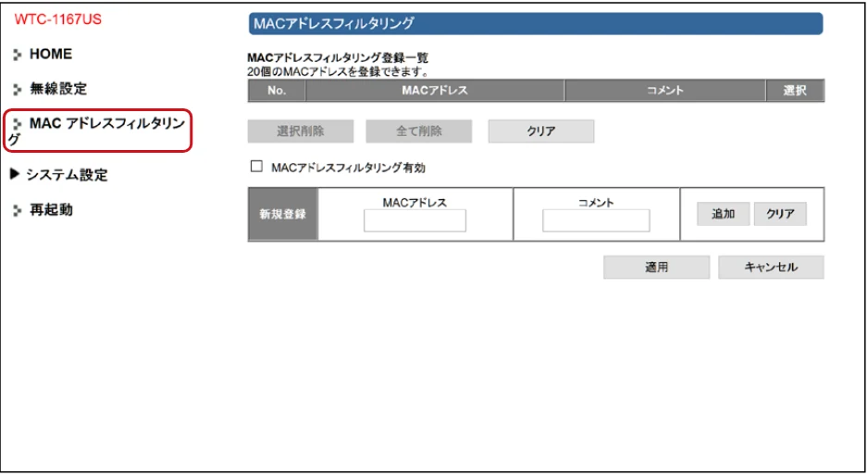The image size is (868, 475).
Task: Click the bullet icon beside 無線設定
Action: [x=18, y=89]
